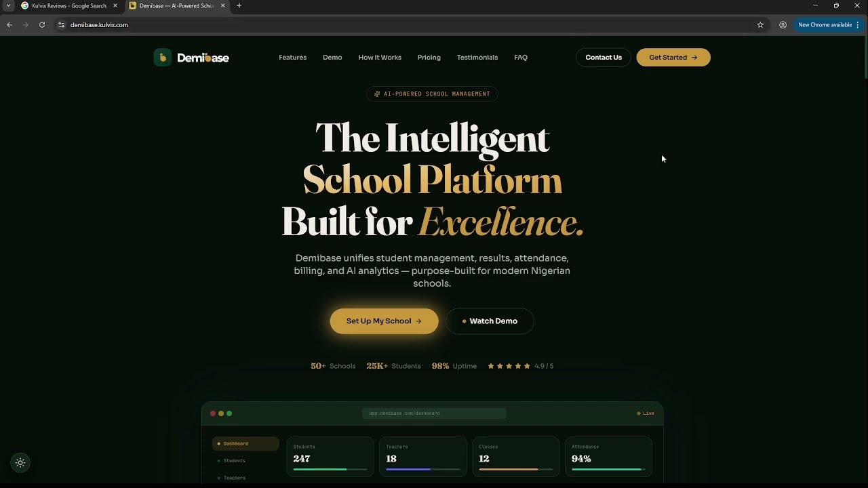This screenshot has width=868, height=488.
Task: Close the Demibase tab
Action: click(222, 5)
